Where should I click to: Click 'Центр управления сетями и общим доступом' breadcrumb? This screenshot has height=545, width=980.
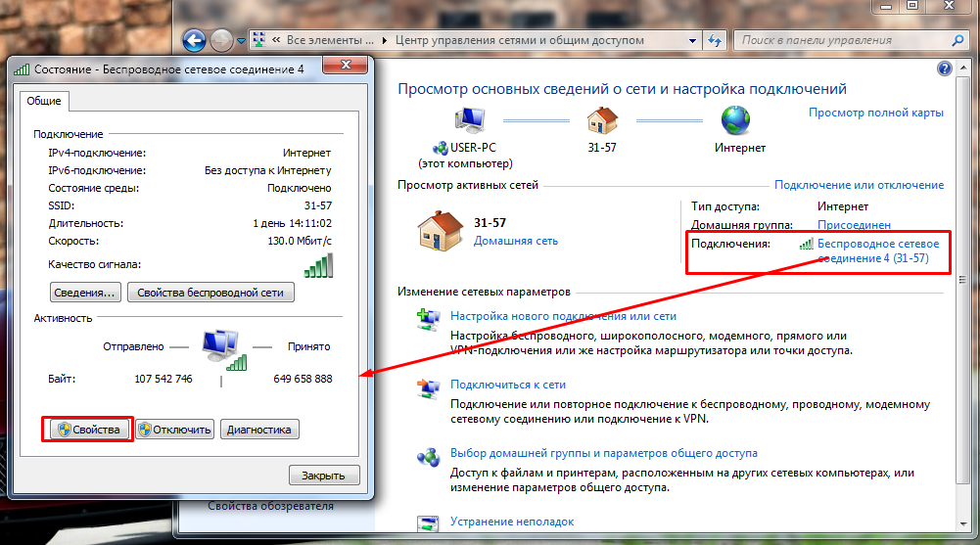[520, 40]
